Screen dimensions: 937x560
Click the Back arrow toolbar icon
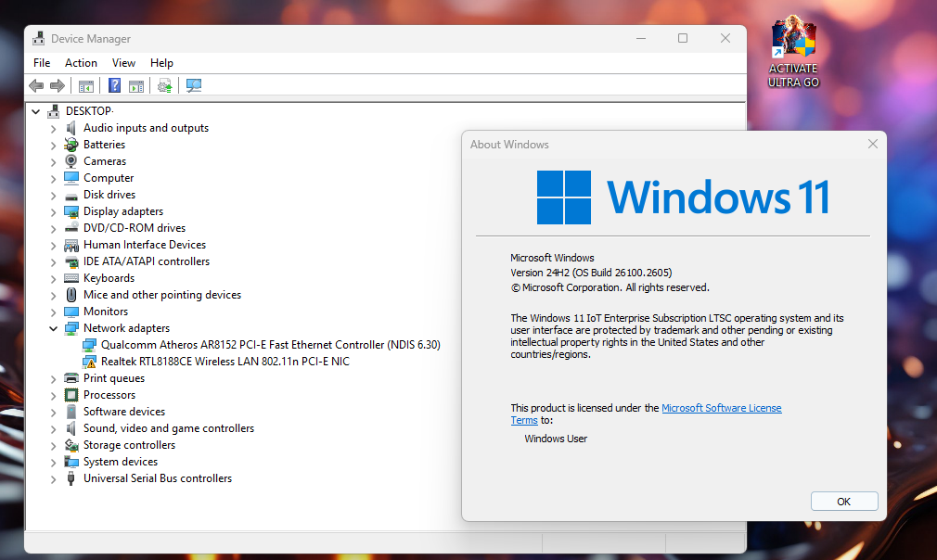click(36, 86)
